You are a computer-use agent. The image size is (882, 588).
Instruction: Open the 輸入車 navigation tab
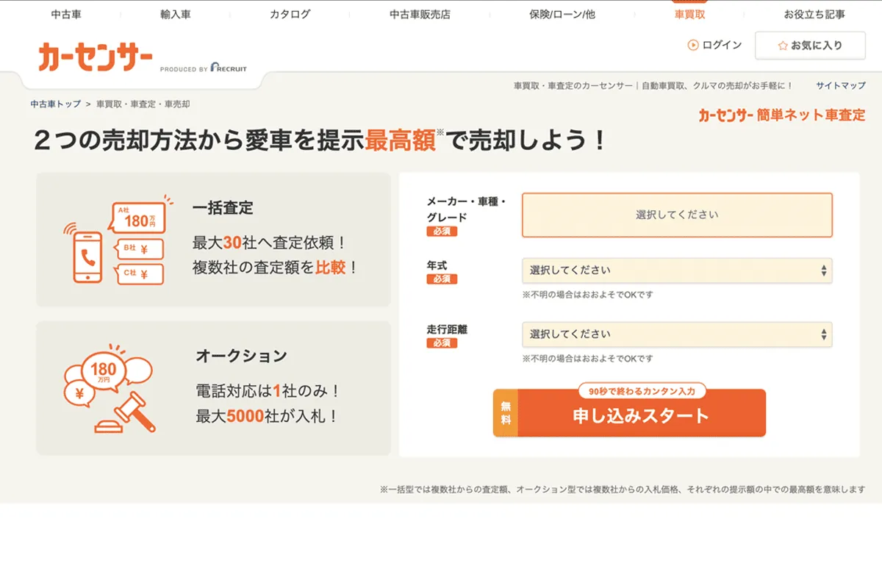coord(175,14)
